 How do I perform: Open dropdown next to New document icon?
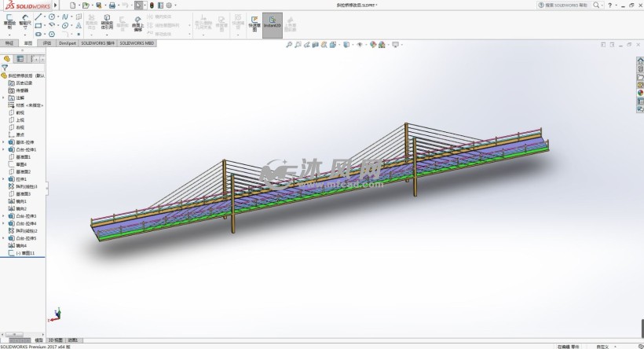pyautogui.click(x=79, y=6)
